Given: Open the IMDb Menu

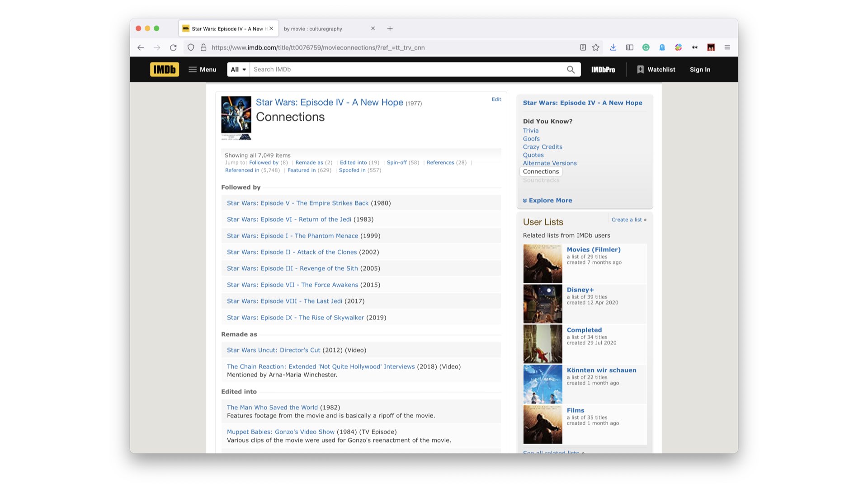Looking at the screenshot, I should [x=203, y=70].
